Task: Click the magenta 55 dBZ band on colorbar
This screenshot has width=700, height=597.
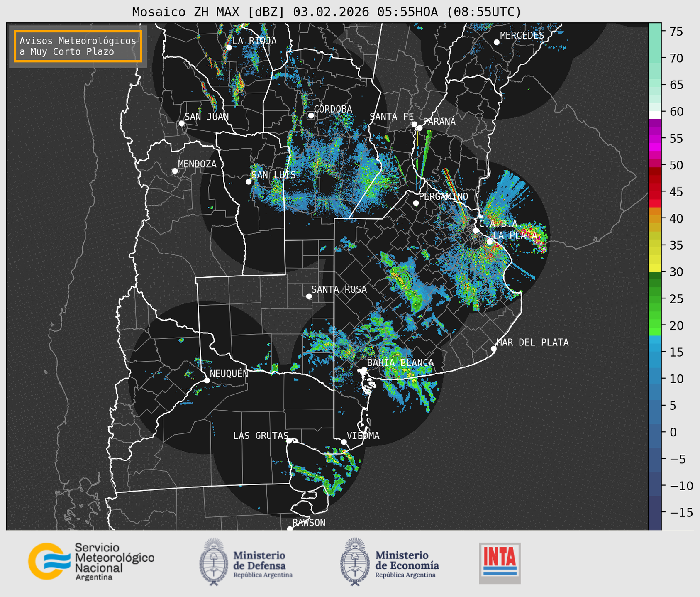Action: 655,139
